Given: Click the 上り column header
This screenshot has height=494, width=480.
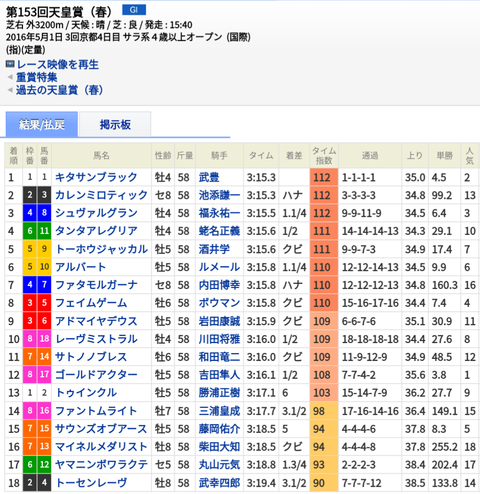Looking at the screenshot, I should 415,155.
